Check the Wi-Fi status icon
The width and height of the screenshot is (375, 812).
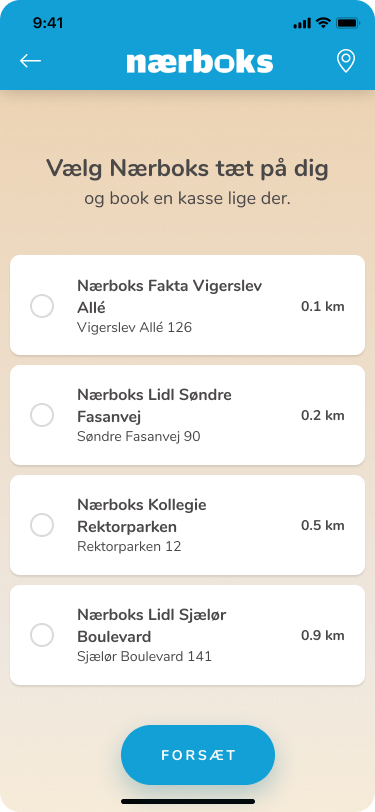(x=324, y=23)
